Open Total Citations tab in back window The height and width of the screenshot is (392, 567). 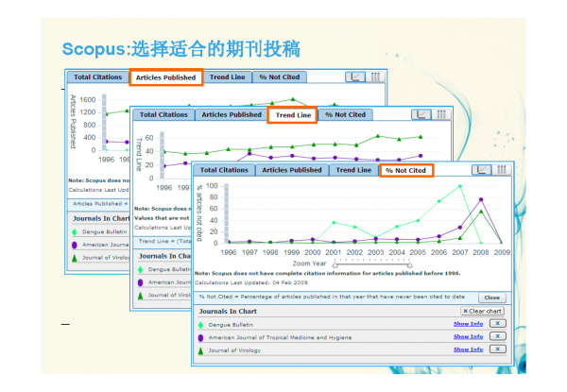[x=97, y=77]
